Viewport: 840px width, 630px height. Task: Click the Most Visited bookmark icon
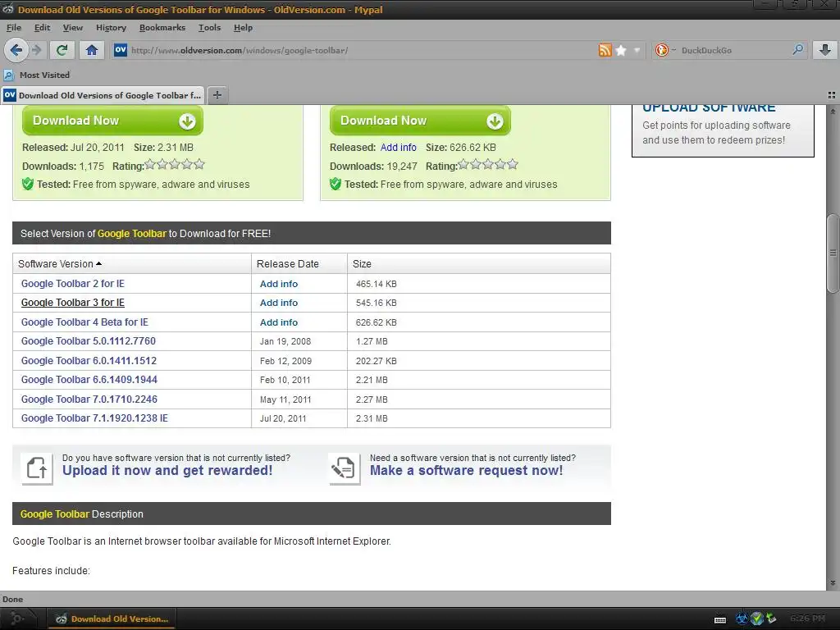8,75
